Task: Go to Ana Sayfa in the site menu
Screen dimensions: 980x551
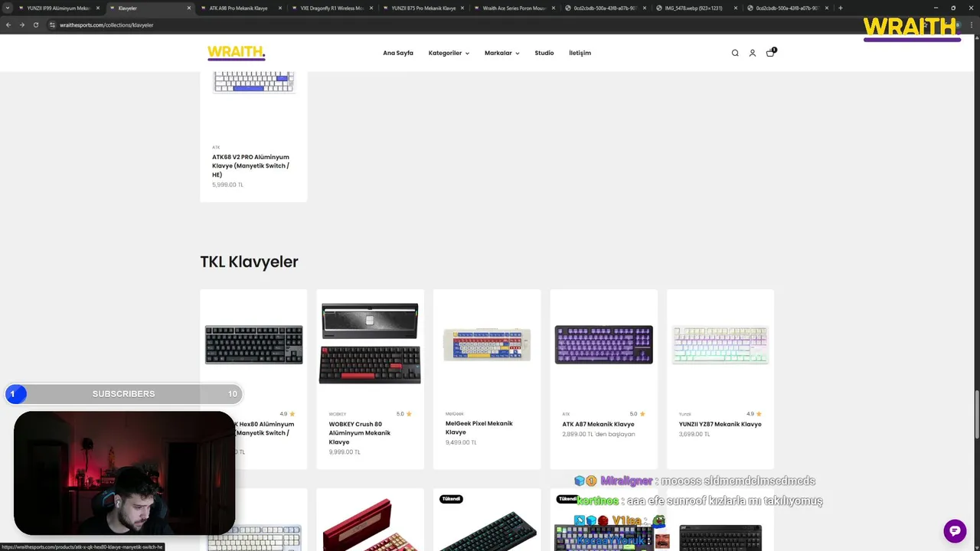Action: pos(398,53)
